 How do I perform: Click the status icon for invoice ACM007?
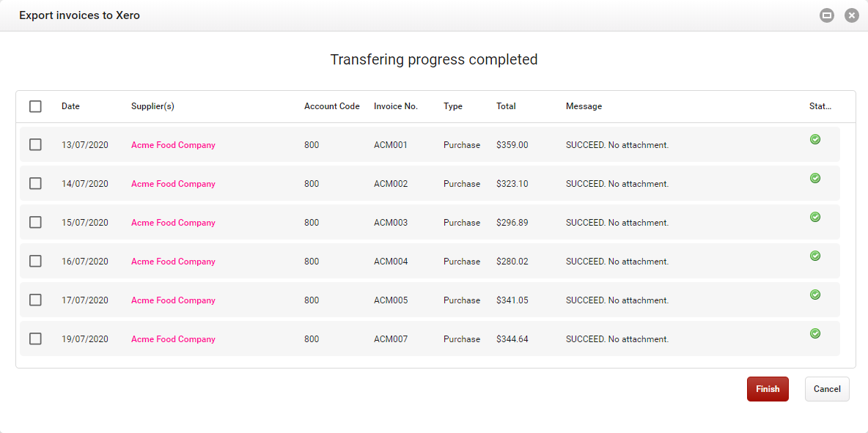(x=815, y=333)
